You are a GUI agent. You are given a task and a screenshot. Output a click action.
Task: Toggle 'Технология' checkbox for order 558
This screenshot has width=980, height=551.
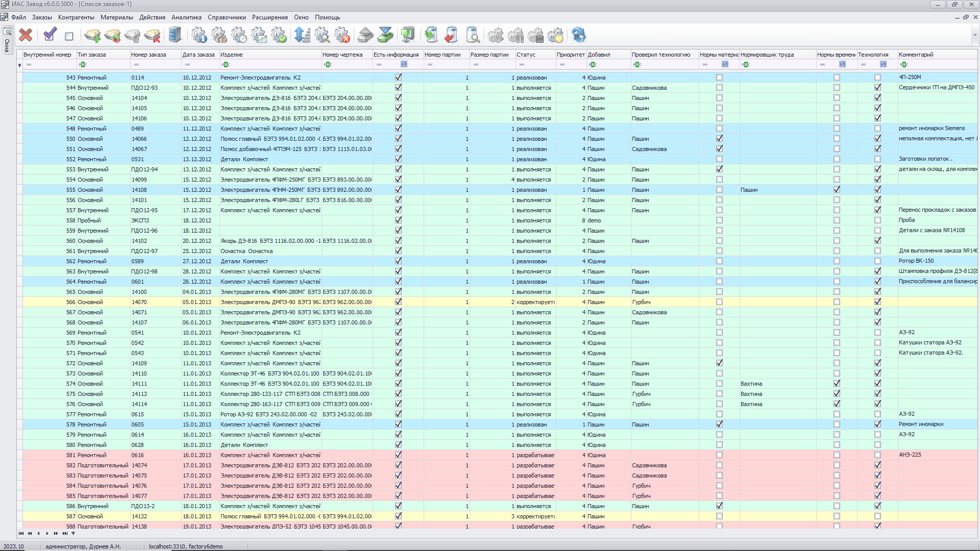pyautogui.click(x=877, y=220)
